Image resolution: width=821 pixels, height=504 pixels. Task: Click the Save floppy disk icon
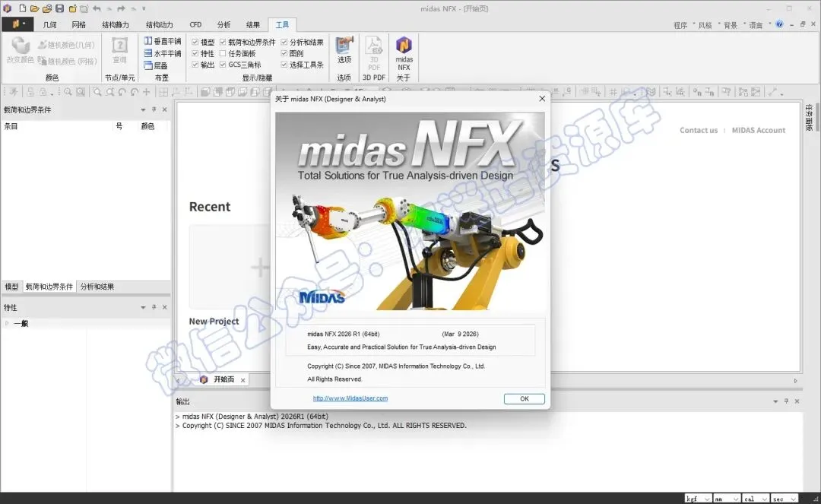click(60, 8)
